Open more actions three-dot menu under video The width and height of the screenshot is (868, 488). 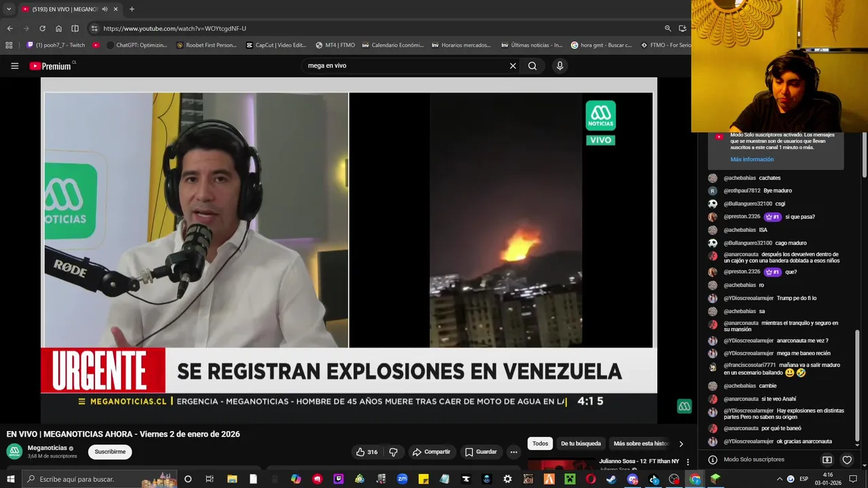point(513,452)
